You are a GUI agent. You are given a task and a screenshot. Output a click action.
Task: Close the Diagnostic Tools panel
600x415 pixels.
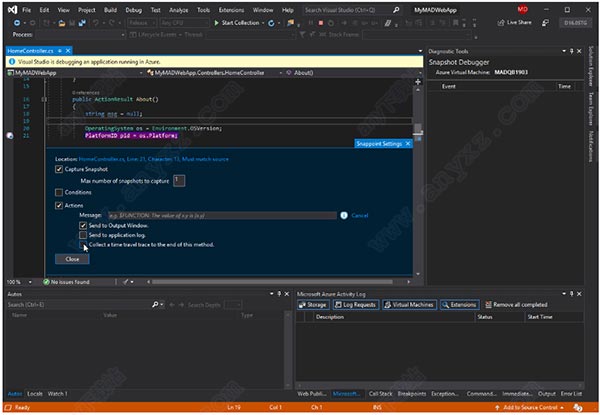(x=579, y=51)
